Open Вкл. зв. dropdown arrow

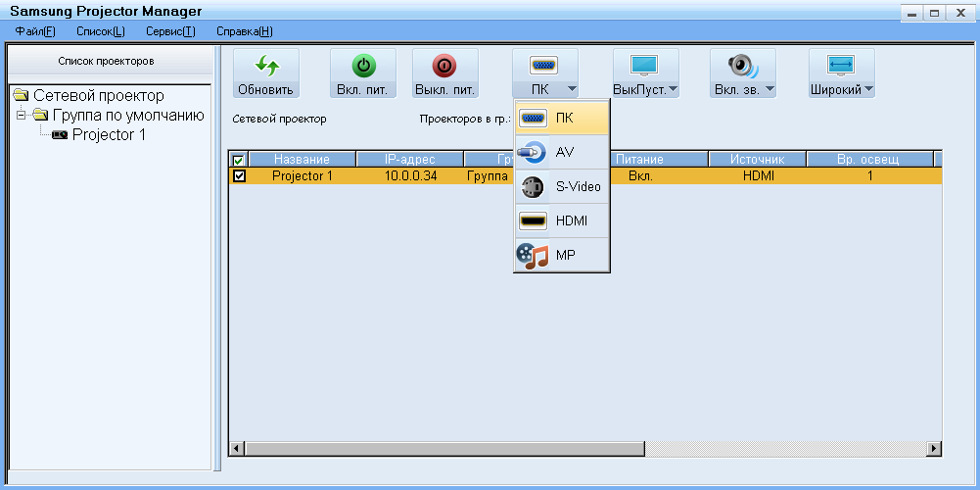pyautogui.click(x=770, y=89)
